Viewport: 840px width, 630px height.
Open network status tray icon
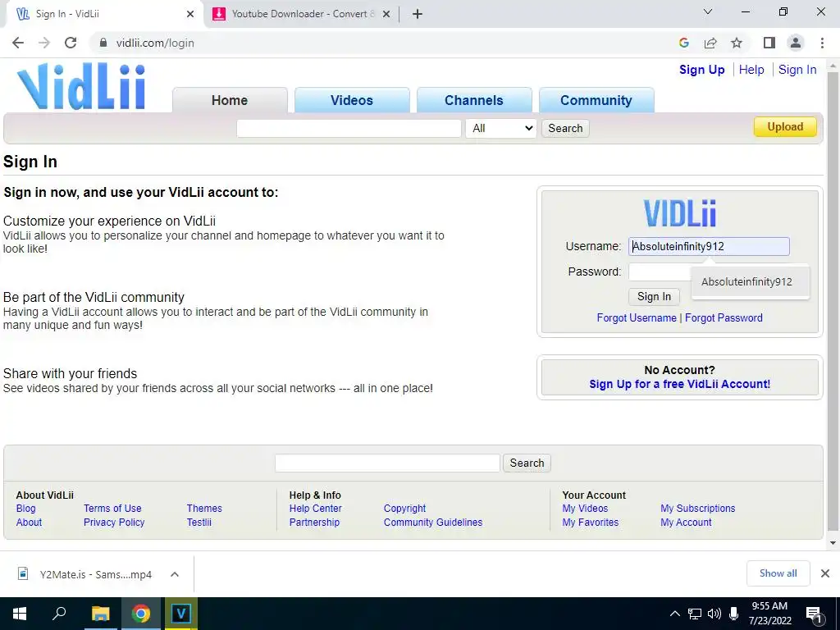(695, 614)
